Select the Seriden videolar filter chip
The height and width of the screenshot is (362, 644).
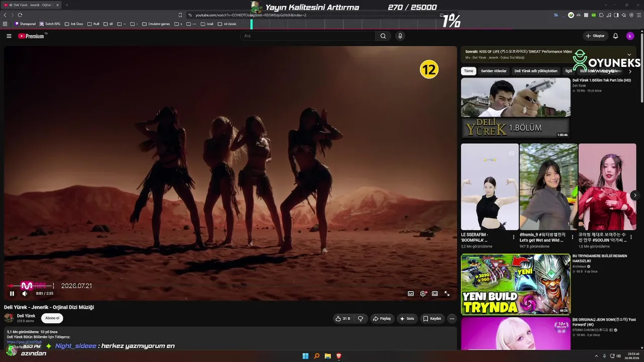(494, 71)
